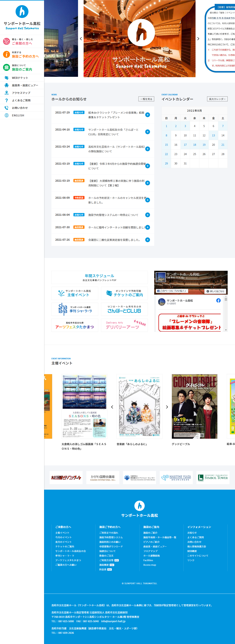Go to previous hero slide arrow
The height and width of the screenshot is (644, 235).
point(81,39)
